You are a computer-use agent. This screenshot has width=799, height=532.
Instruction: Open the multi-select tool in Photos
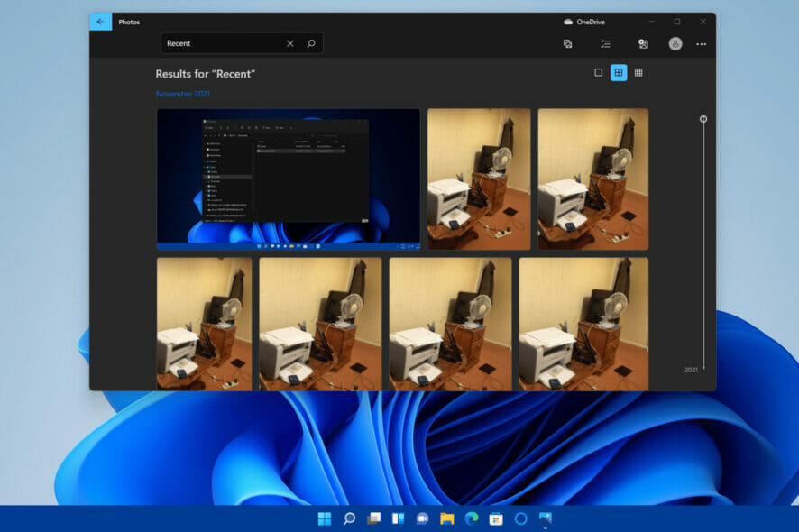(x=566, y=43)
